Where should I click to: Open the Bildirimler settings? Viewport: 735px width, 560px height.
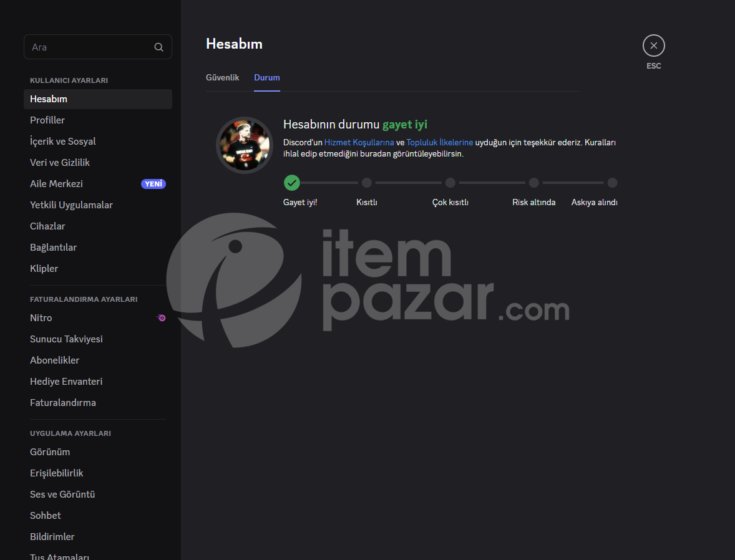98,536
